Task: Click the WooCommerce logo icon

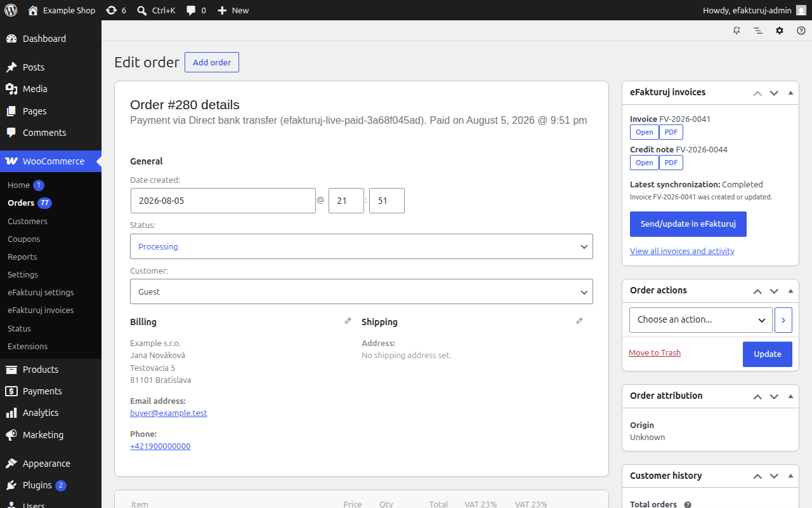Action: (11, 161)
